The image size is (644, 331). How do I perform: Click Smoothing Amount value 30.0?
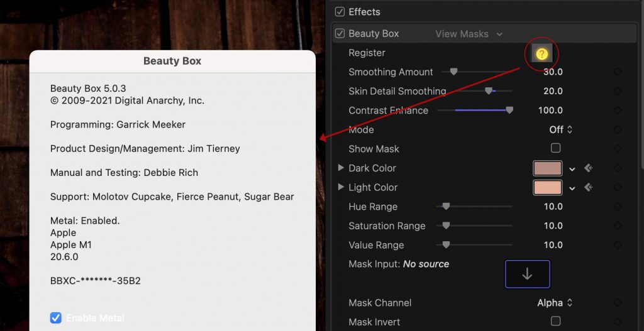click(553, 72)
